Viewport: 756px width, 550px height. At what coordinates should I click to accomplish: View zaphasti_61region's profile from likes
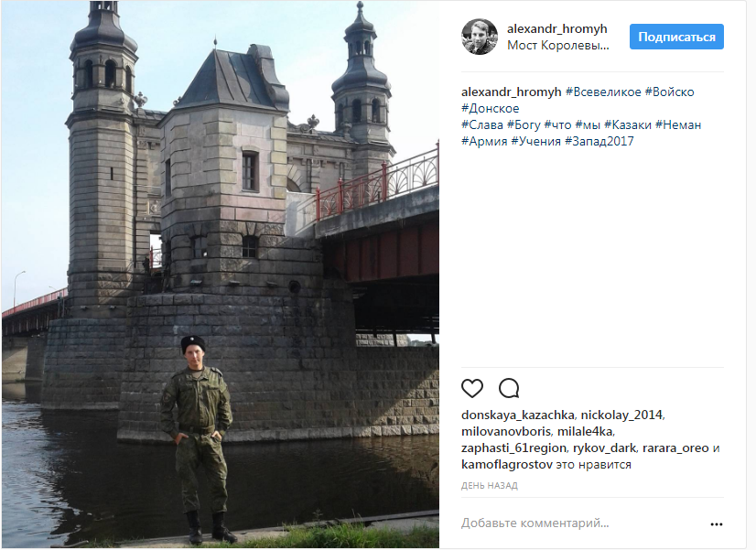[x=513, y=448]
